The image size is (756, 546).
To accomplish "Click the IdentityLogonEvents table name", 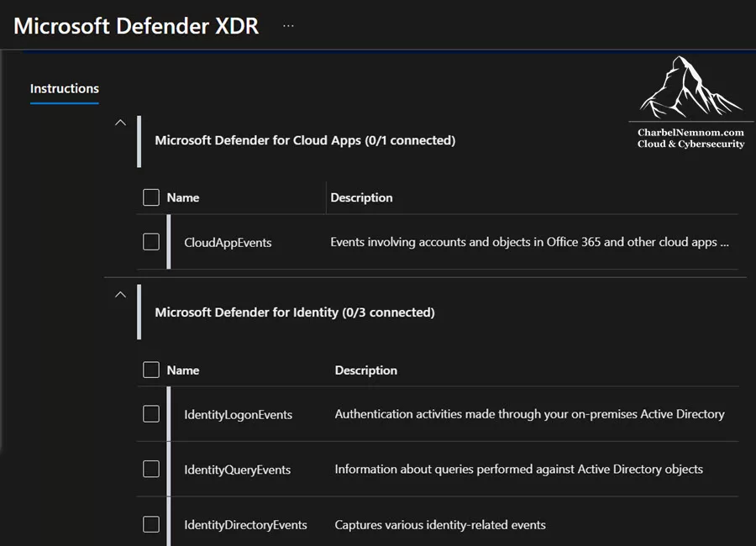I will tap(239, 415).
